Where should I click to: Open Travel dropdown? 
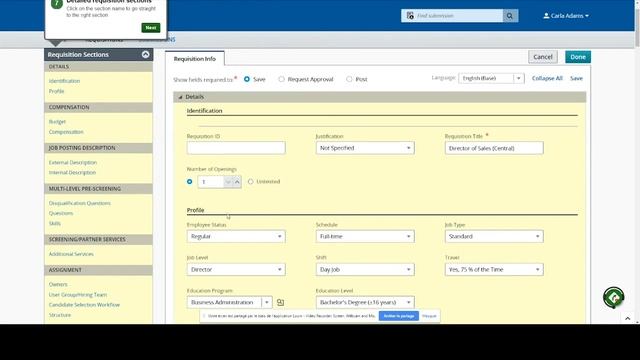[494, 269]
